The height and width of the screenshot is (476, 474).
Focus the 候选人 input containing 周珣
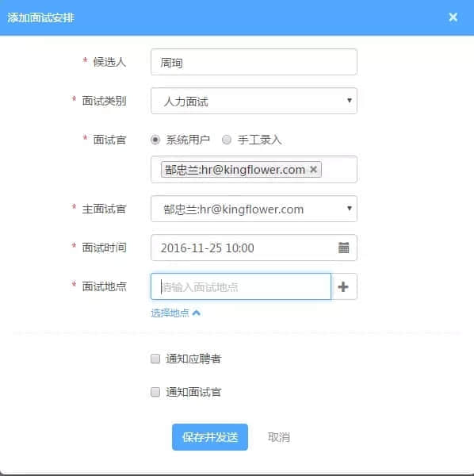pos(254,62)
